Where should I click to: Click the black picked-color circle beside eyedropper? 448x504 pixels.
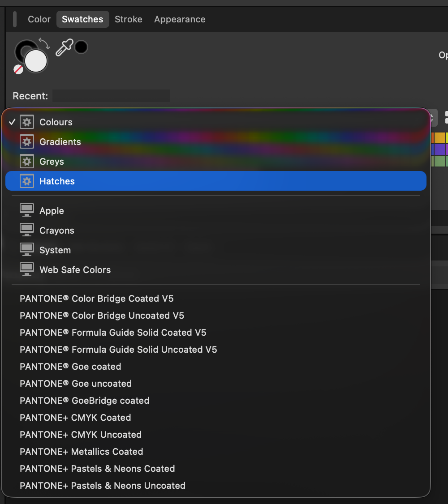(x=81, y=47)
